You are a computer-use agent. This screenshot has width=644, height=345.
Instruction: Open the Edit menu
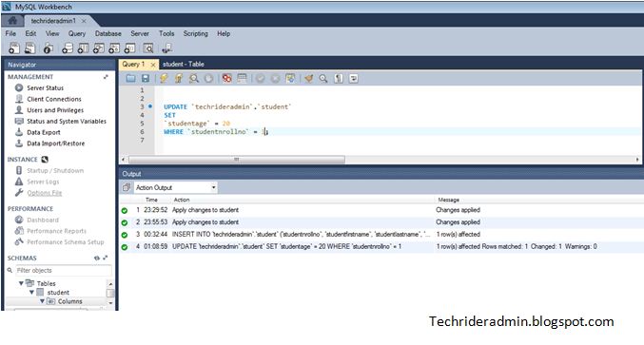[x=30, y=33]
